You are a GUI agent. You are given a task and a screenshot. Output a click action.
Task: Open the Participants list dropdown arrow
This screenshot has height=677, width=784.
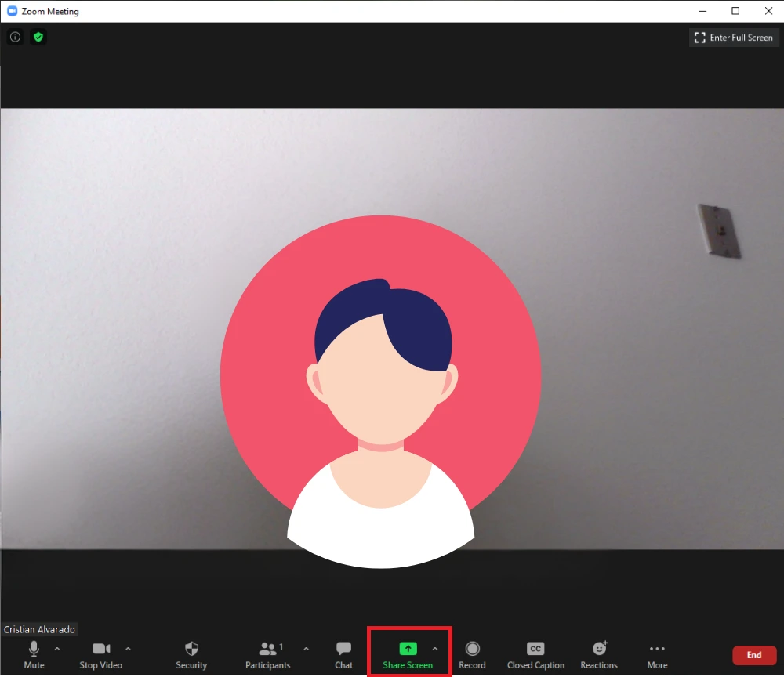pos(306,649)
